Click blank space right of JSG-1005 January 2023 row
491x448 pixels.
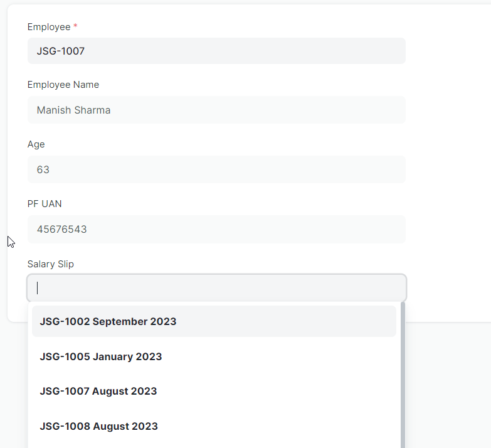point(278,356)
